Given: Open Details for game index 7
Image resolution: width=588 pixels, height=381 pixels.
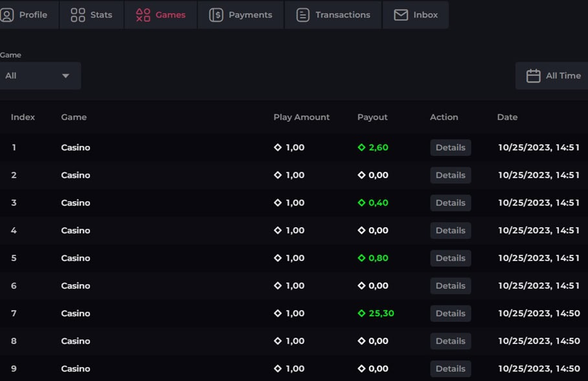Looking at the screenshot, I should point(450,314).
